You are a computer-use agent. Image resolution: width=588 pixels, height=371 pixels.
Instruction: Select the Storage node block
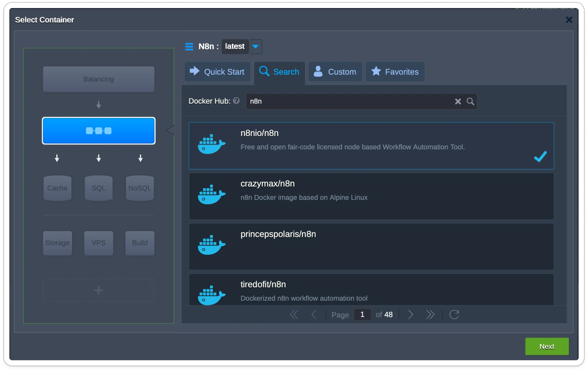click(x=57, y=243)
